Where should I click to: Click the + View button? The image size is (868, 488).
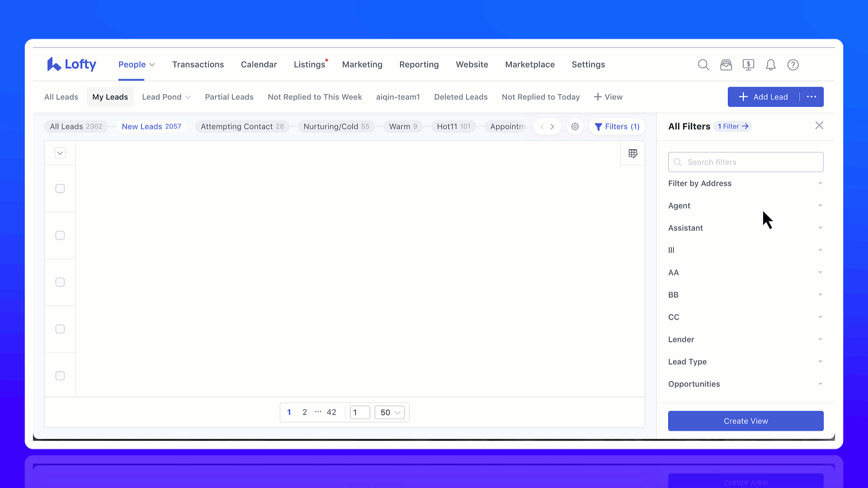point(608,97)
